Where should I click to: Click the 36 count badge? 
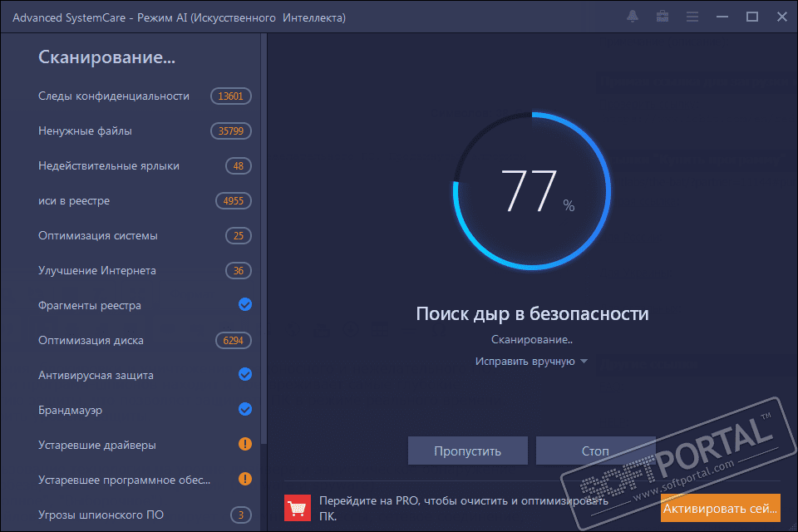point(239,270)
